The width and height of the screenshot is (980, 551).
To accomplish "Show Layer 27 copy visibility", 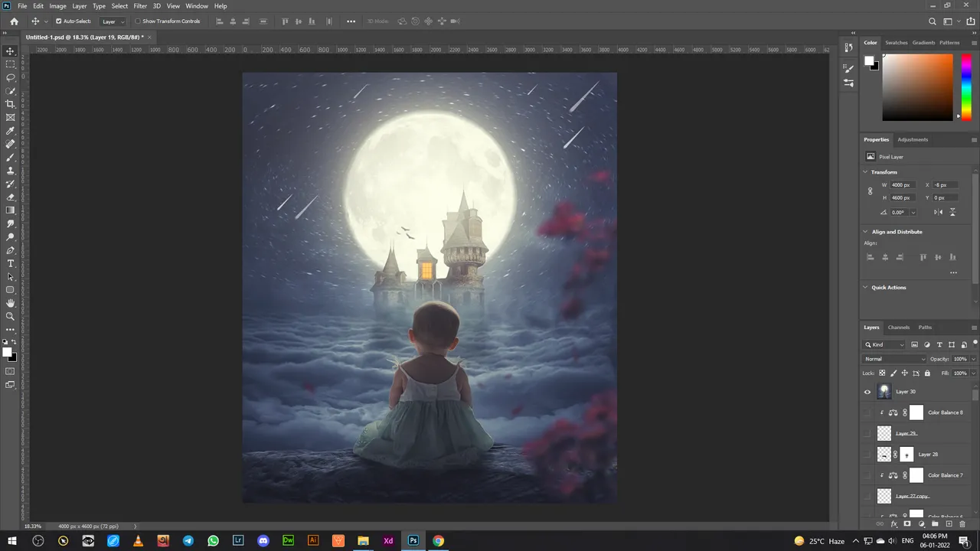I will click(867, 496).
